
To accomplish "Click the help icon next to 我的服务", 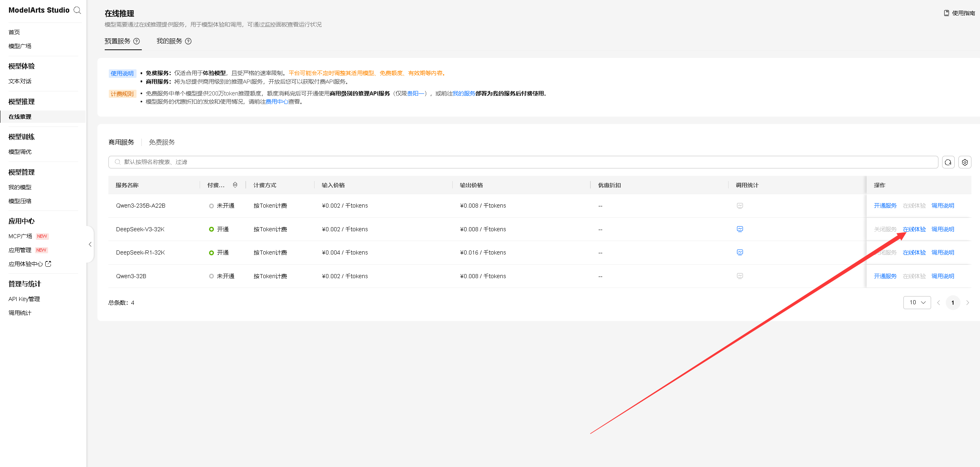I will [x=188, y=41].
